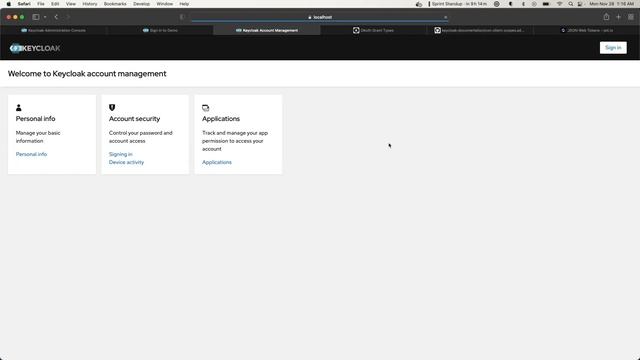
Task: Click the Safari forward arrow
Action: tap(68, 17)
